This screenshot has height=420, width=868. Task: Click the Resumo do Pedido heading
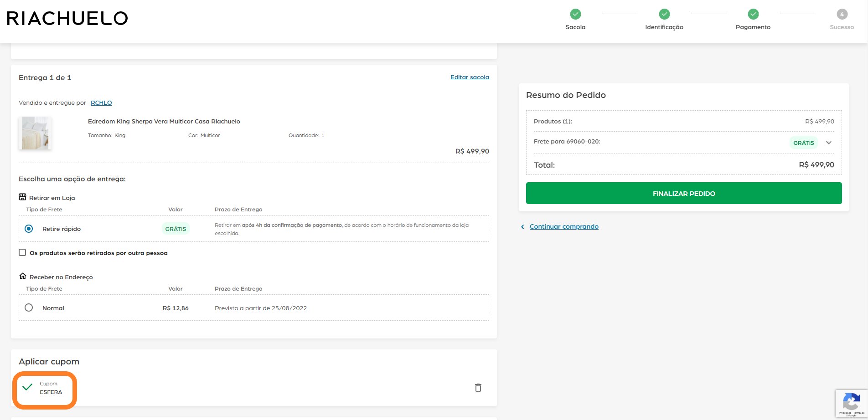click(566, 95)
